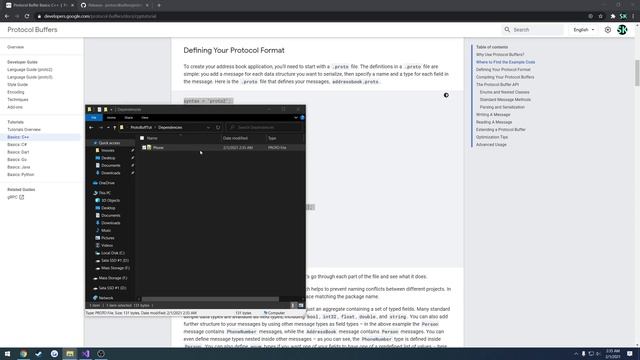640x360 pixels.
Task: Switch to the GitHub browser tab
Action: tap(114, 5)
